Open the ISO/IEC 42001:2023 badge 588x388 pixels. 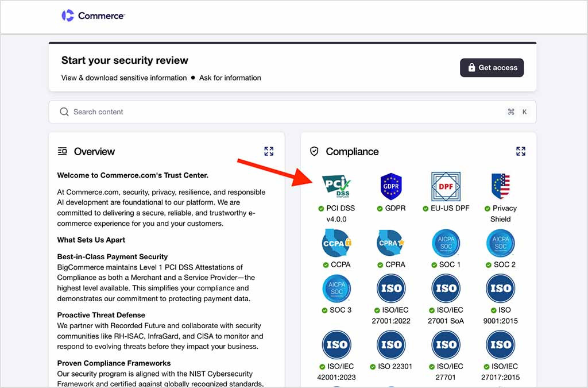(x=336, y=344)
